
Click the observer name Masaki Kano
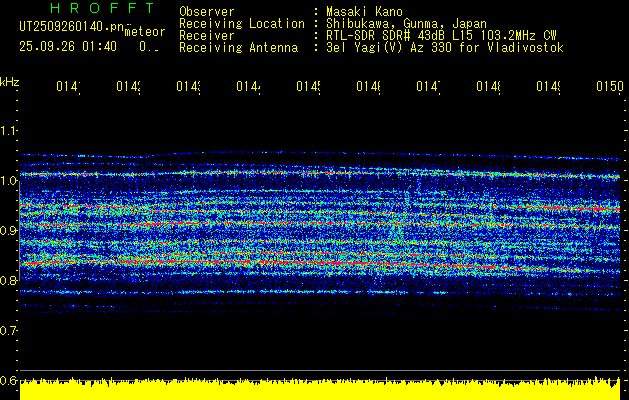(364, 12)
